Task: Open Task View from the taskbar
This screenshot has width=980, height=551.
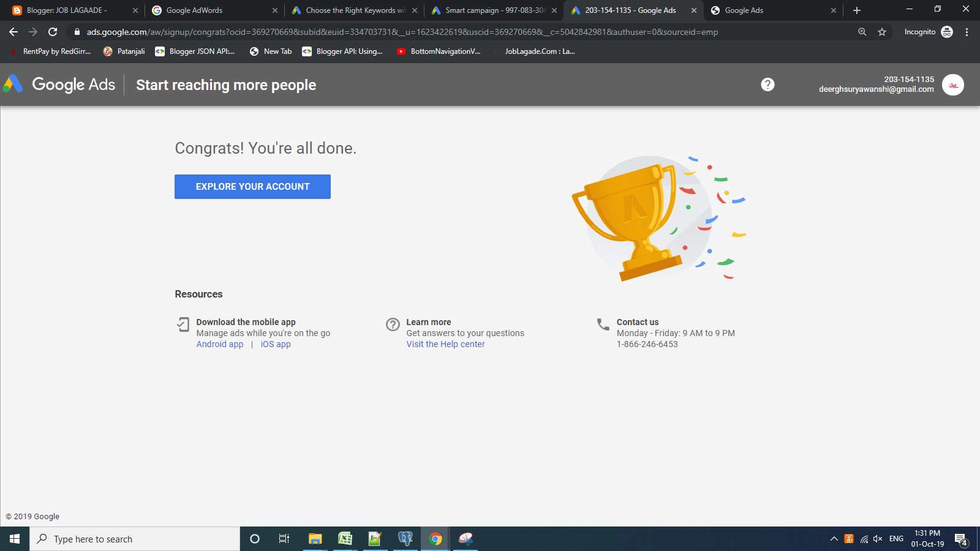Action: (284, 539)
